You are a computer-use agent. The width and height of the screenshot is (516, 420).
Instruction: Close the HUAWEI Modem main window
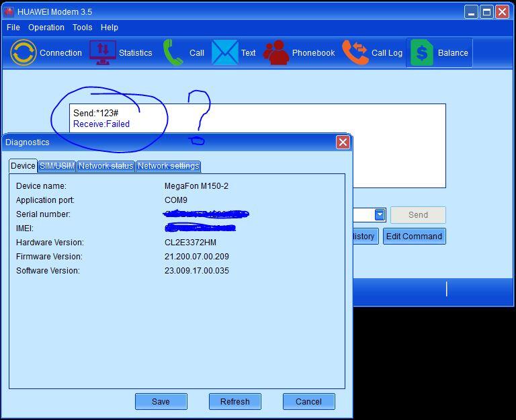tap(502, 12)
